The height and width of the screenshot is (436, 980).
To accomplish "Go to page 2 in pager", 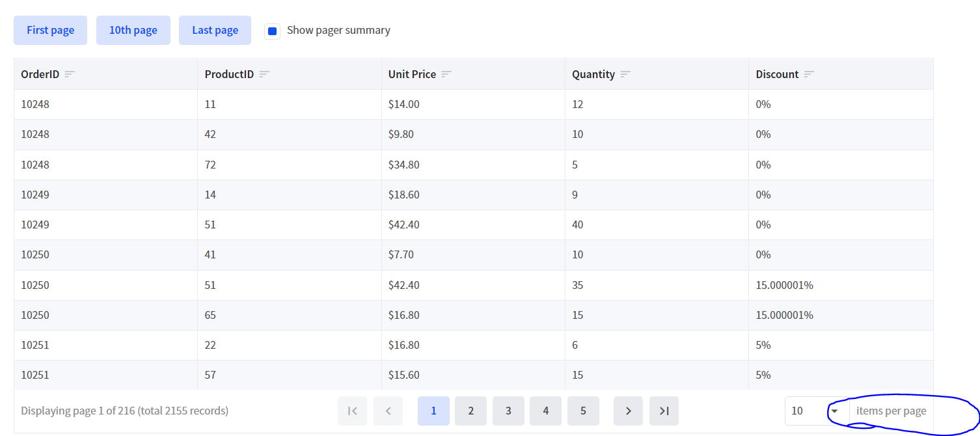I will coord(470,411).
